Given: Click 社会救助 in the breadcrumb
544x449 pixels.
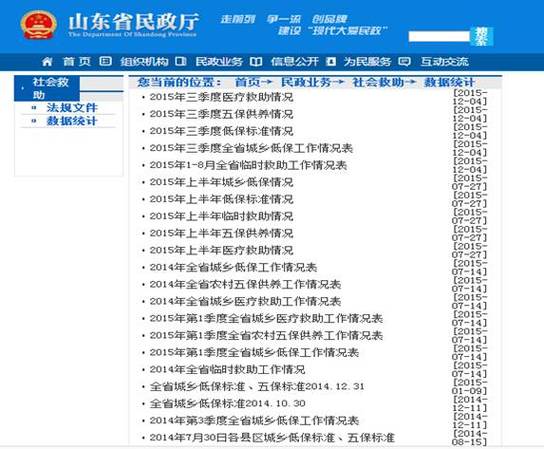Looking at the screenshot, I should (x=378, y=82).
